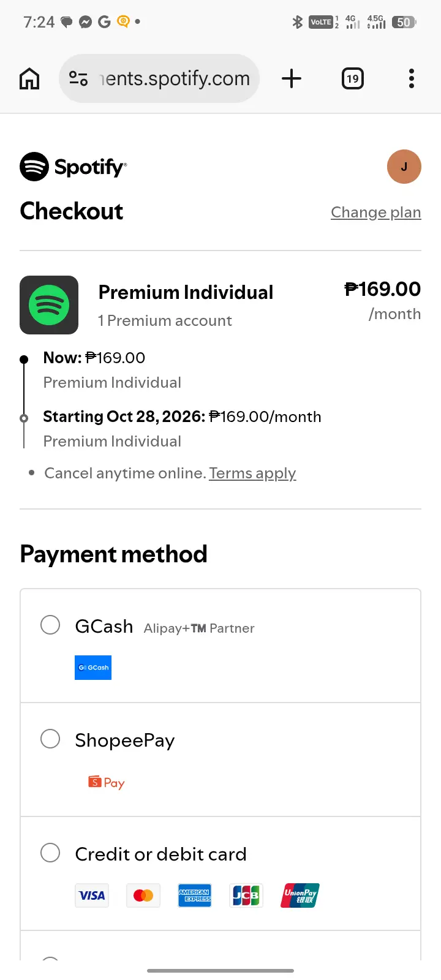The height and width of the screenshot is (980, 441).
Task: Select Credit or debit card radio button
Action: pos(50,853)
